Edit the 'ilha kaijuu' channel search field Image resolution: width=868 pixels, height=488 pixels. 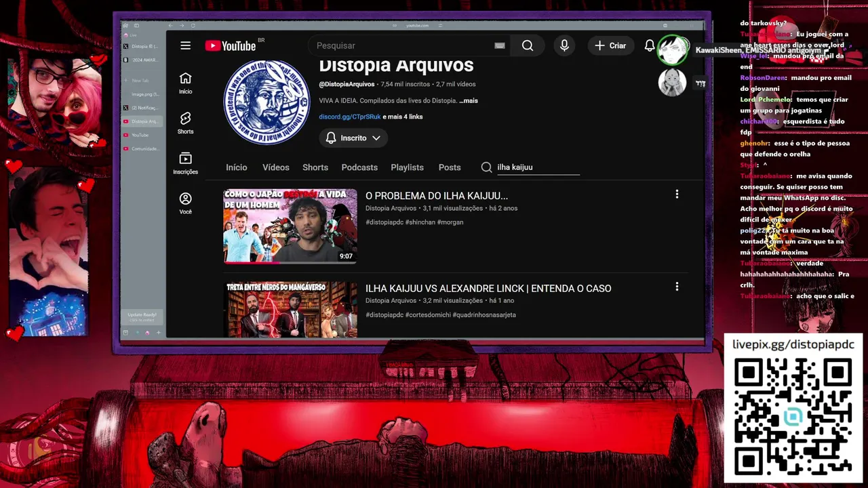coord(538,167)
